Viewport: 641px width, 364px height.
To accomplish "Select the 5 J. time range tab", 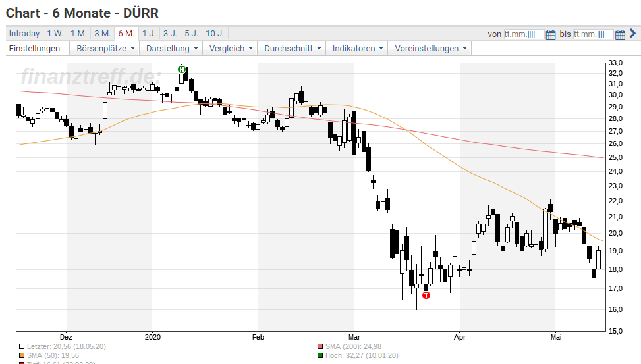I will pos(191,34).
